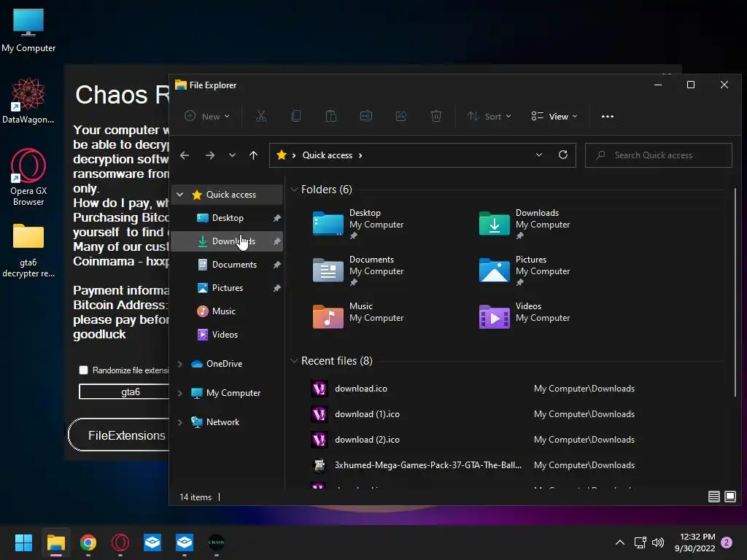Open notification badge in taskbar
Image resolution: width=747 pixels, height=560 pixels.
(727, 542)
